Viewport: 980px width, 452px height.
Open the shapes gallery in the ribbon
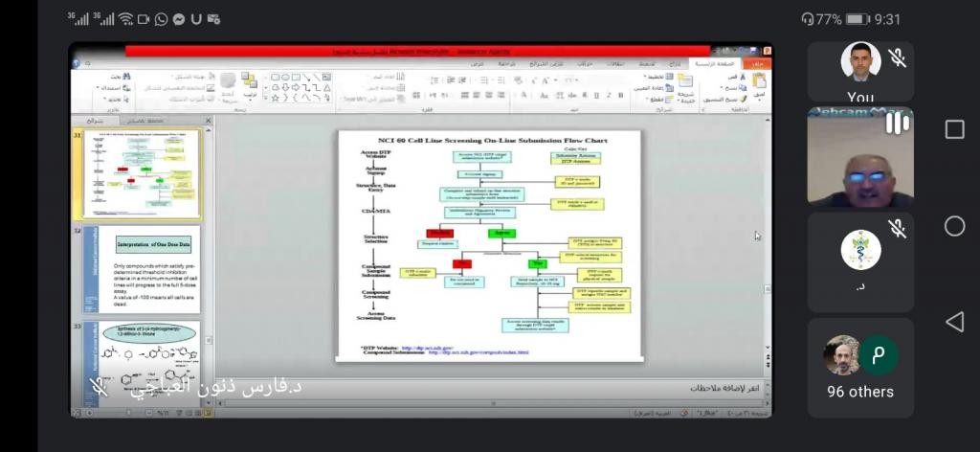pos(299,87)
